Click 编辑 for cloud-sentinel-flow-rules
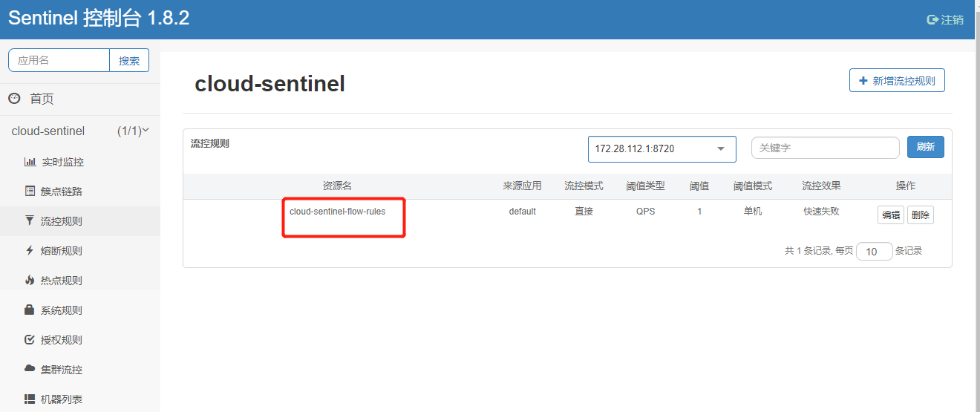The height and width of the screenshot is (412, 980). [x=890, y=215]
